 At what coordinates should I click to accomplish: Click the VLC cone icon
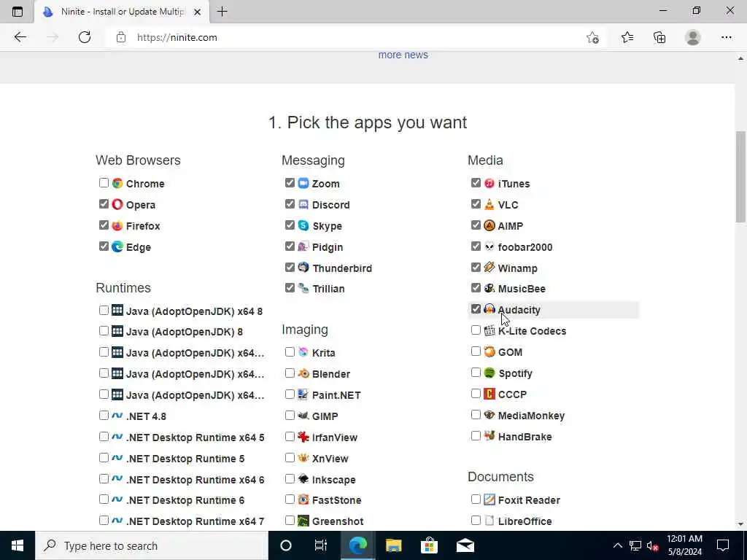pos(489,204)
